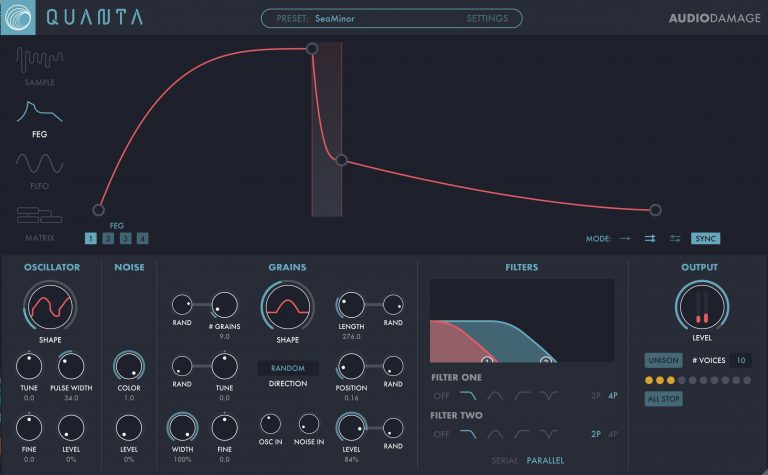Set Filter Two to high-pass shape
768x475 pixels.
[522, 434]
